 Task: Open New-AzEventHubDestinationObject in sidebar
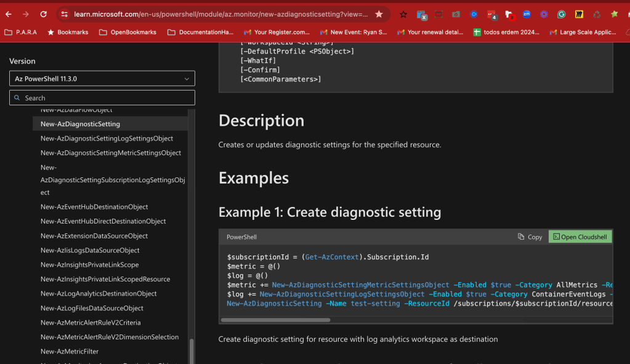pyautogui.click(x=94, y=206)
